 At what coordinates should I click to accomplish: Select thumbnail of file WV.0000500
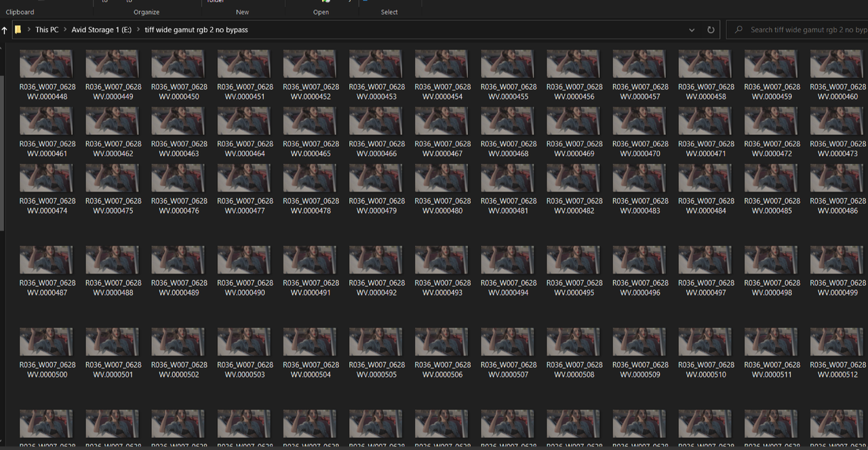tap(47, 342)
